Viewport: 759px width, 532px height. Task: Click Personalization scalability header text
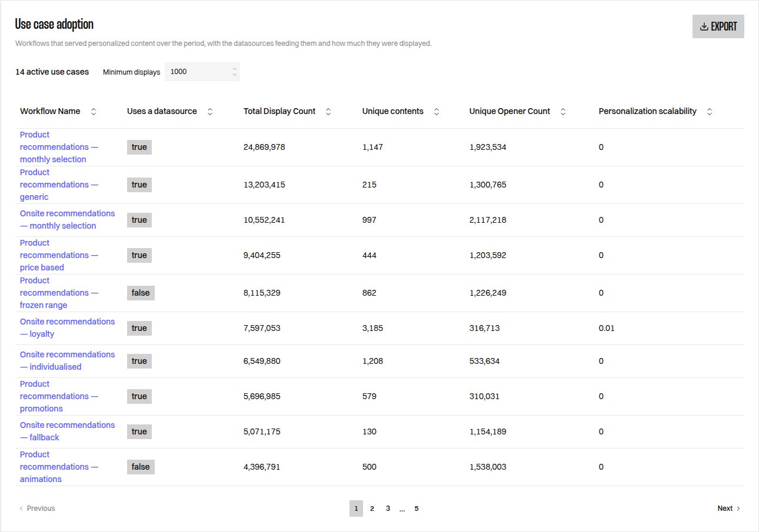click(647, 111)
